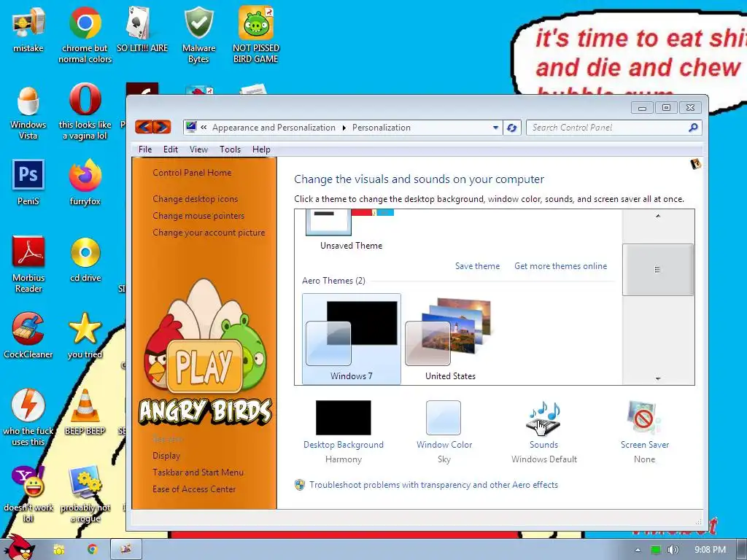Open the File menu
Screen dimensions: 747x560
click(145, 149)
